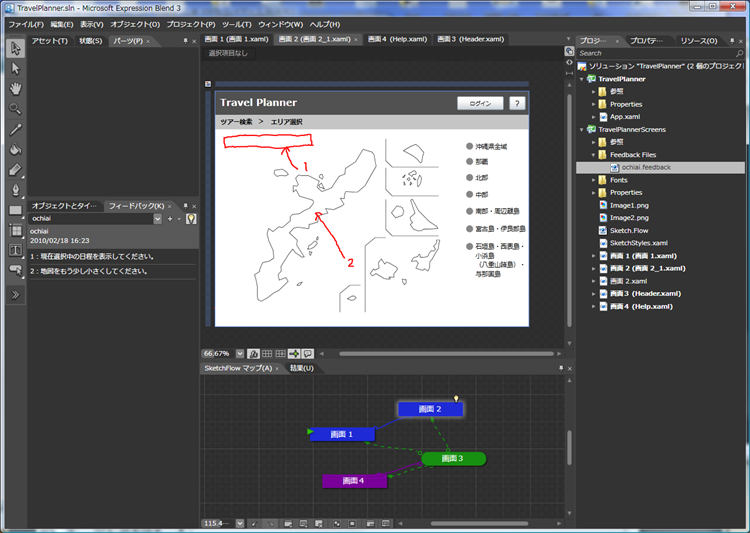Click the 画面 4 purple node in map
The width and height of the screenshot is (750, 533).
(x=354, y=481)
